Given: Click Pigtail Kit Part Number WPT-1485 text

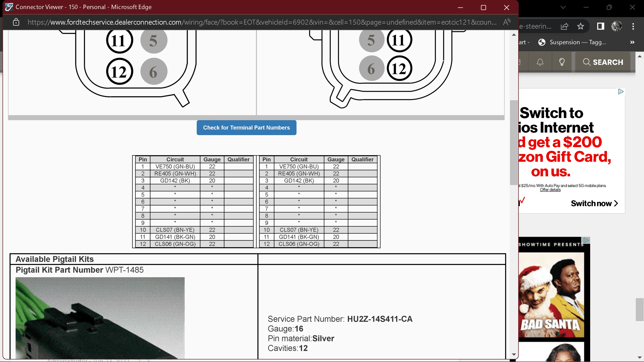Looking at the screenshot, I should tap(79, 270).
